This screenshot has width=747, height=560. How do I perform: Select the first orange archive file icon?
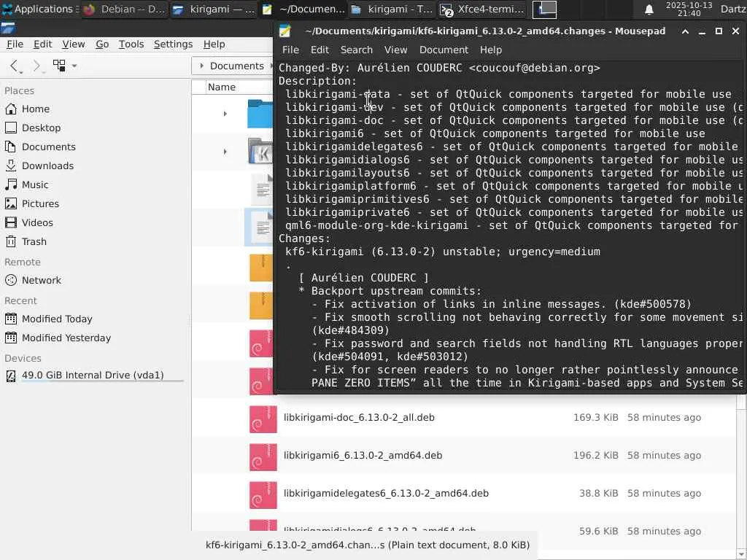(x=261, y=268)
